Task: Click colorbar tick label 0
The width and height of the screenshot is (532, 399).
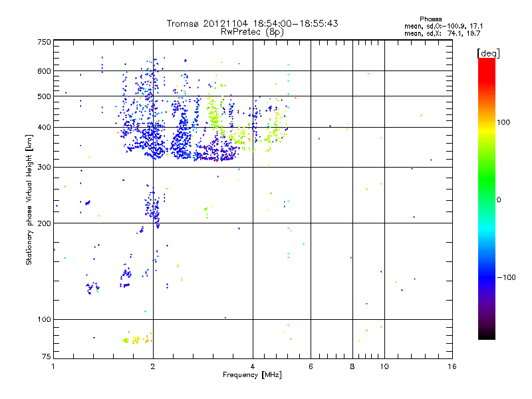Action: 499,200
